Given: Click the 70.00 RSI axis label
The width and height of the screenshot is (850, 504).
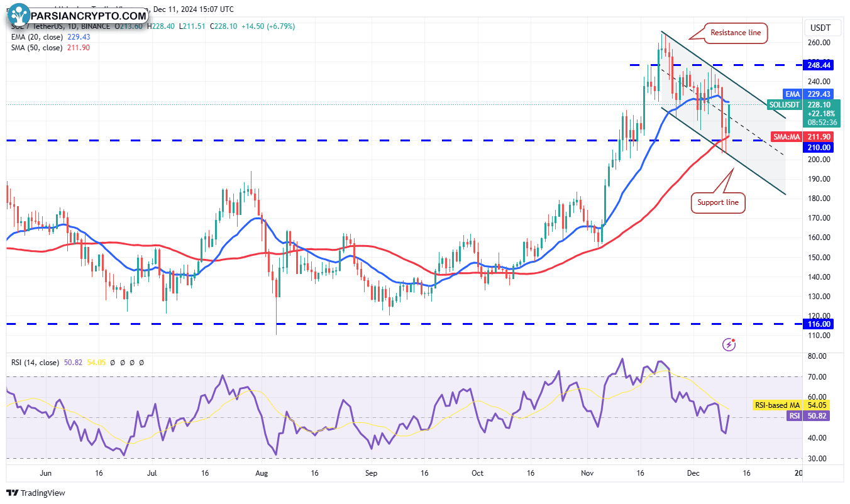Looking at the screenshot, I should click(817, 377).
